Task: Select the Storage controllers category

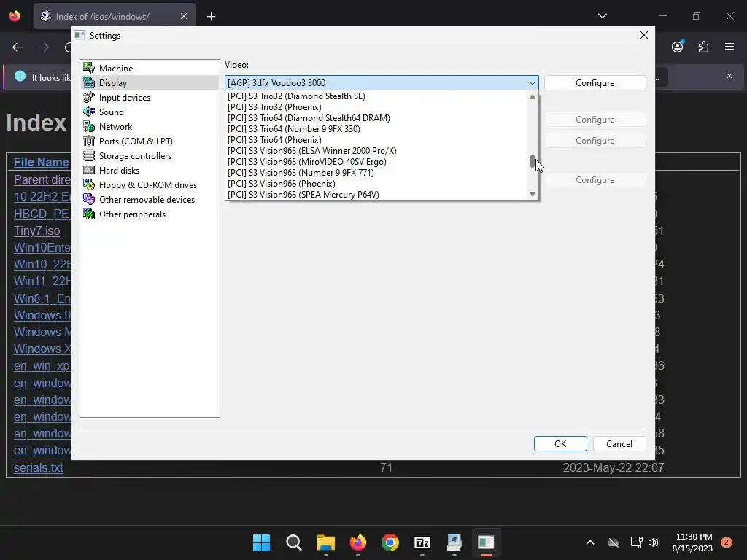Action: click(x=150, y=156)
